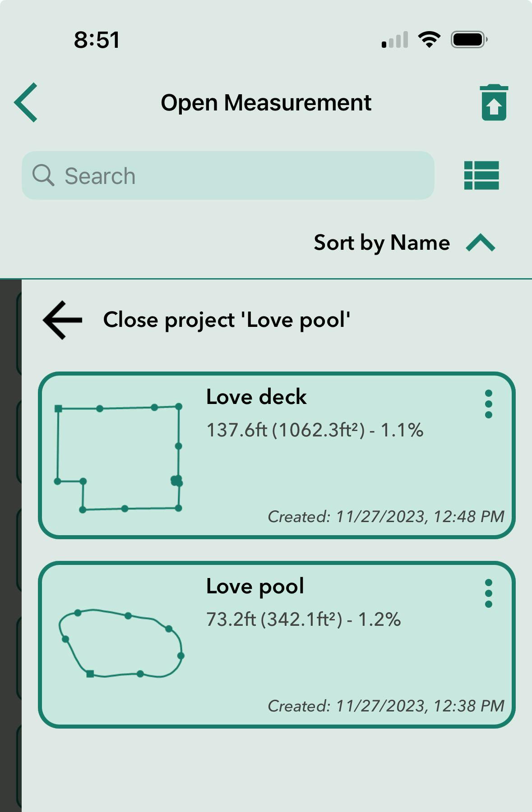Screen dimensions: 532x812
Task: Open Love deck three-dot menu
Action: pos(488,404)
